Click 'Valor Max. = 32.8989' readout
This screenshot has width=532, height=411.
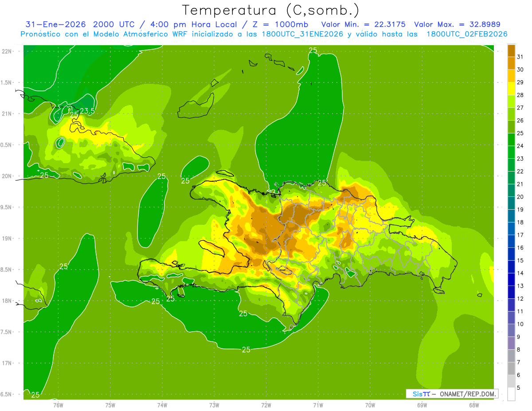(x=457, y=24)
